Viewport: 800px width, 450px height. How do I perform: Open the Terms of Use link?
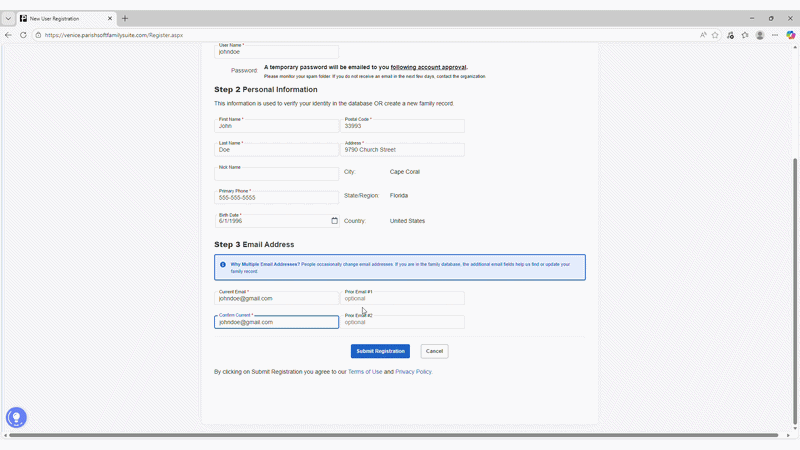365,372
